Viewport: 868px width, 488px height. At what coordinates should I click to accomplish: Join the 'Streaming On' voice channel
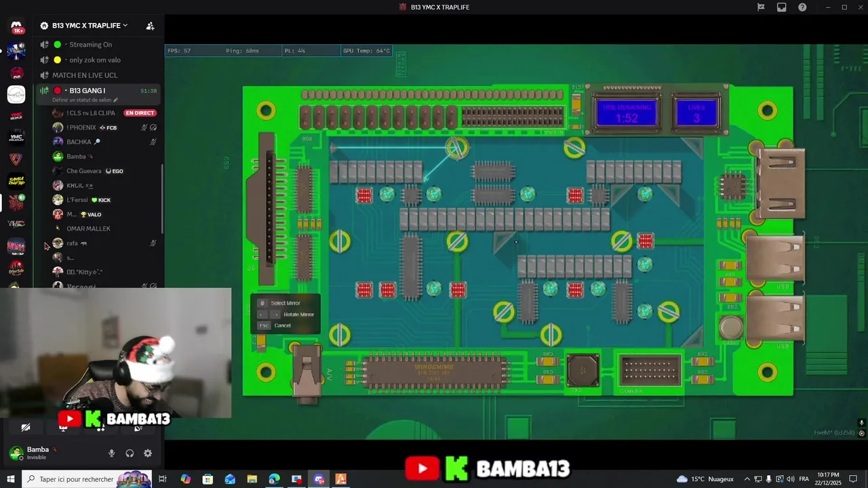pos(98,45)
